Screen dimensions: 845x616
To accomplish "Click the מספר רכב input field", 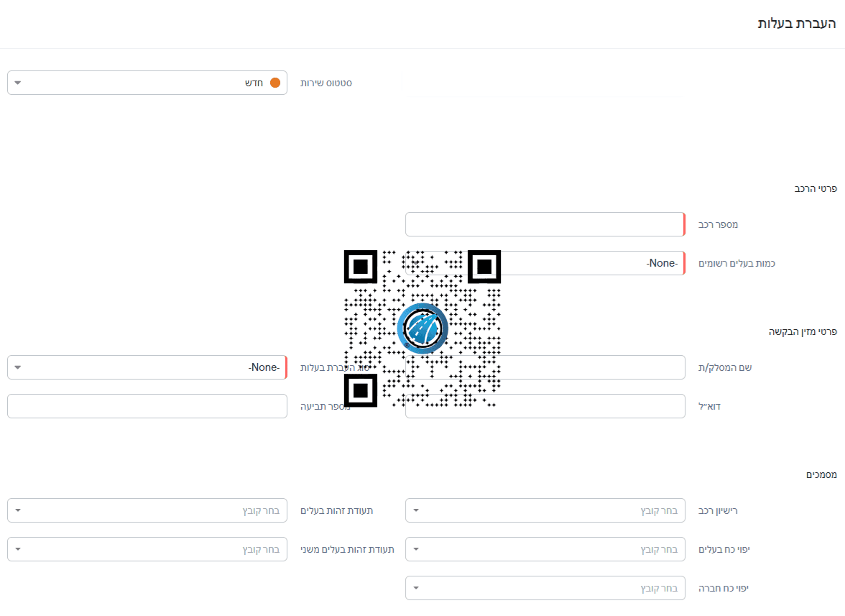I will tap(545, 224).
